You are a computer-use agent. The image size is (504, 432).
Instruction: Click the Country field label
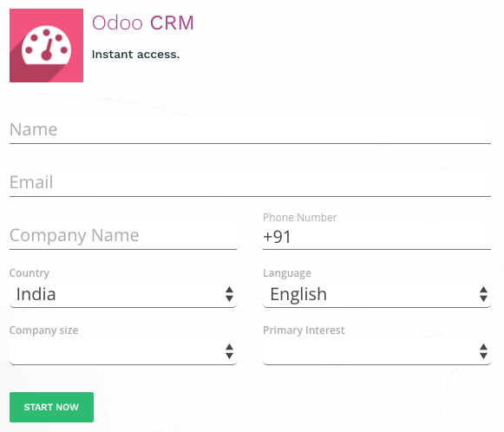(29, 273)
